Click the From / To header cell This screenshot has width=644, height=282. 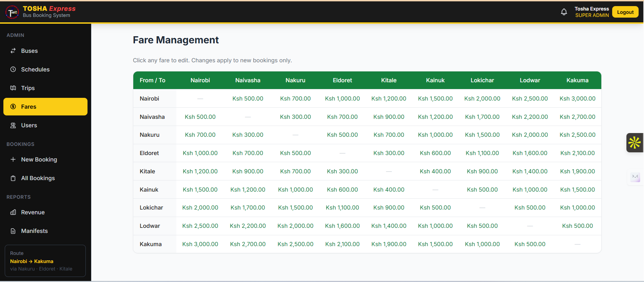[153, 80]
